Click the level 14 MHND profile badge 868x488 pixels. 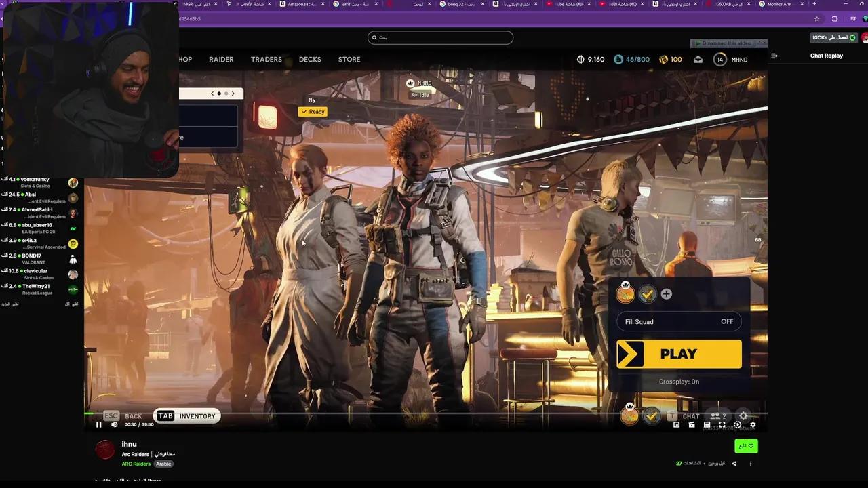point(731,60)
